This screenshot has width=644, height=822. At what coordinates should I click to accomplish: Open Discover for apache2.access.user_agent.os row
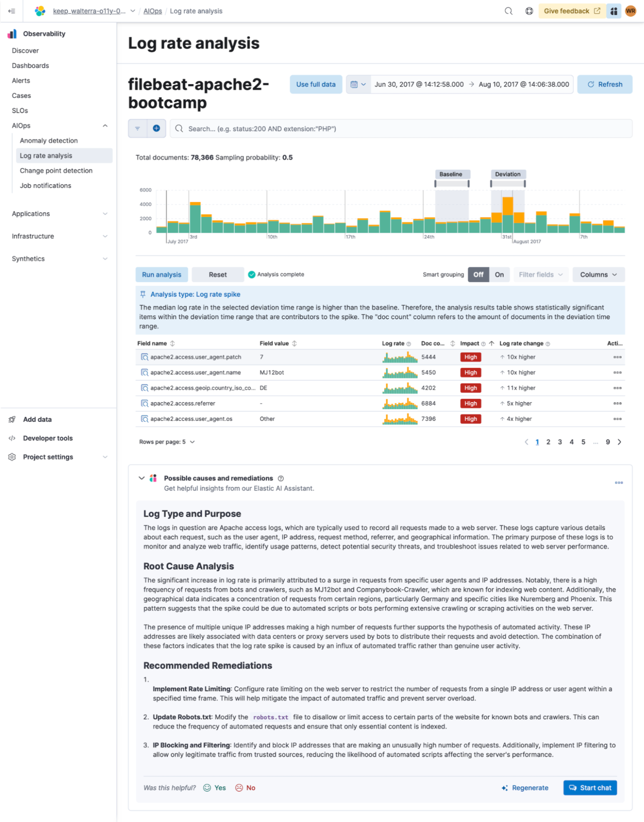144,419
